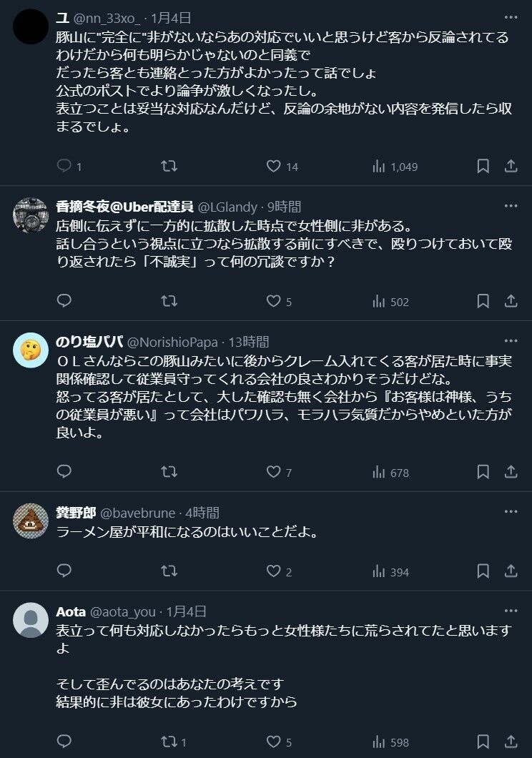Image resolution: width=532 pixels, height=758 pixels.
Task: Reply to the Aota tweet
Action: point(64,742)
